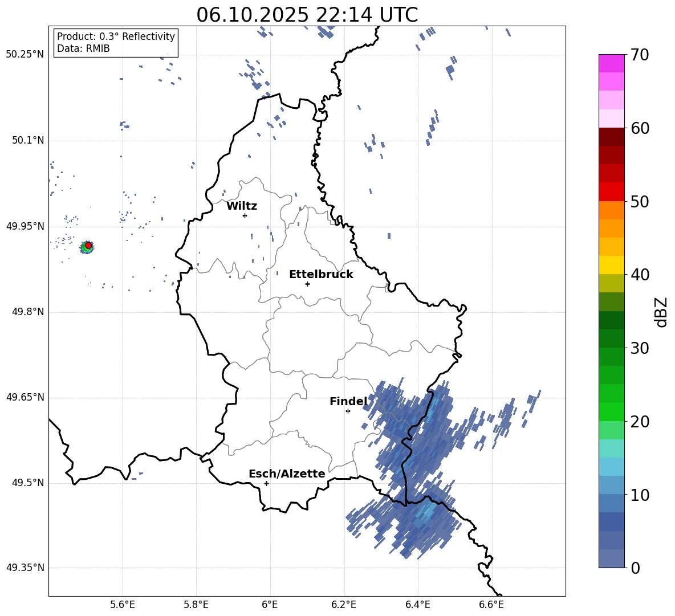Click the 10 colorbar tick label

click(x=640, y=495)
